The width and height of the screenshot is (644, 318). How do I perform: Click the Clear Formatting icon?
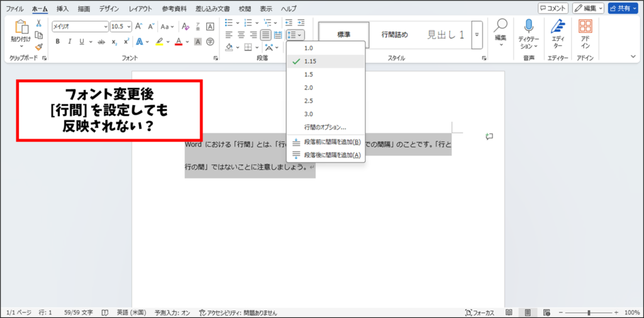(x=185, y=26)
